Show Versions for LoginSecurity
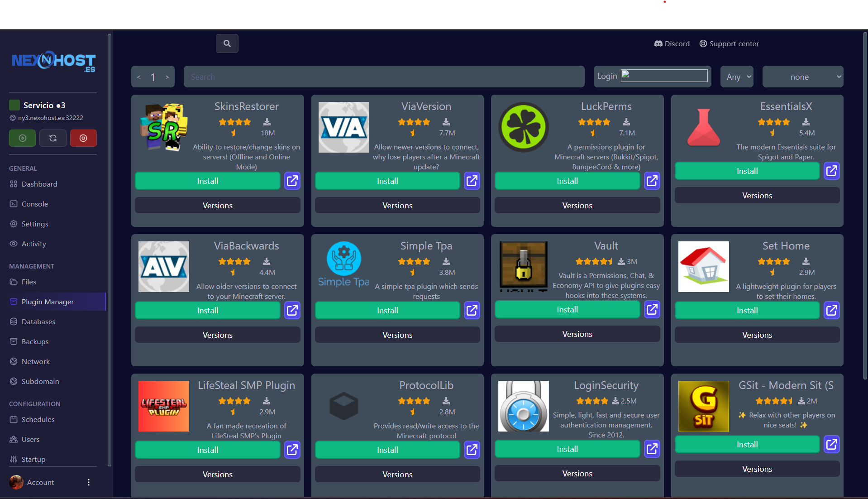The width and height of the screenshot is (868, 499). coord(577,473)
